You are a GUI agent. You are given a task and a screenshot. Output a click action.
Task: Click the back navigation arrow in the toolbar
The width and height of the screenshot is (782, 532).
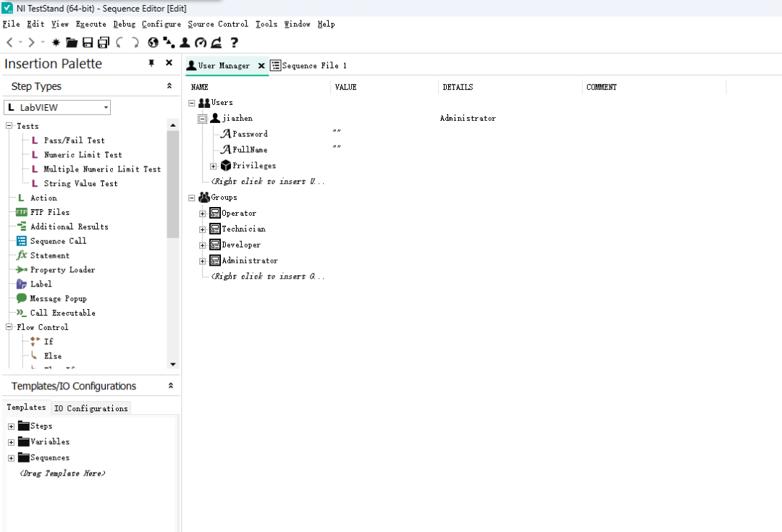(9, 43)
